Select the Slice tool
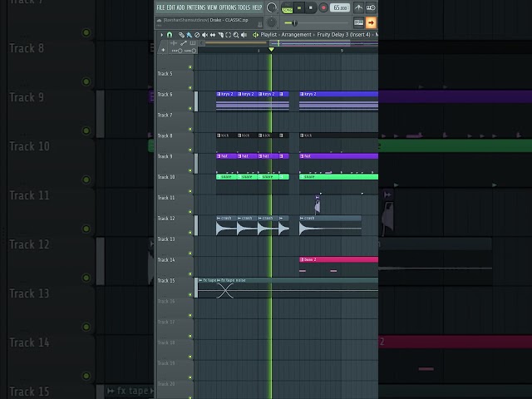532x399 pixels. (220, 35)
